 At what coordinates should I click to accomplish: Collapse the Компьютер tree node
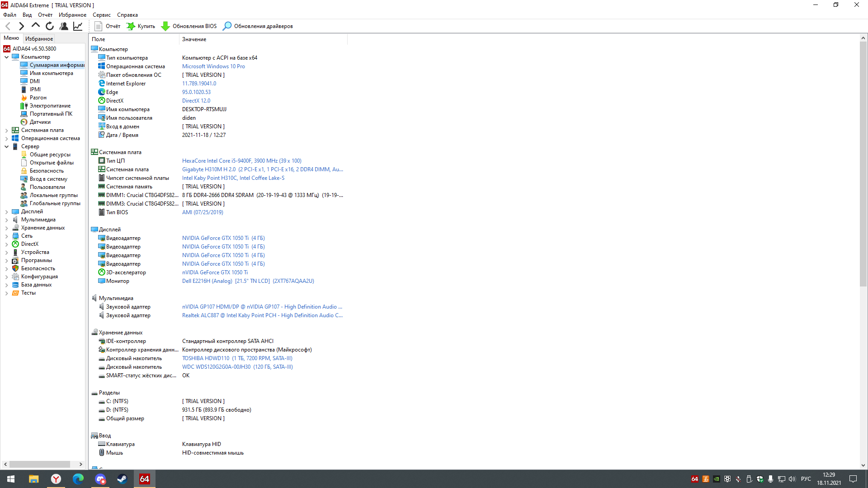(x=6, y=57)
